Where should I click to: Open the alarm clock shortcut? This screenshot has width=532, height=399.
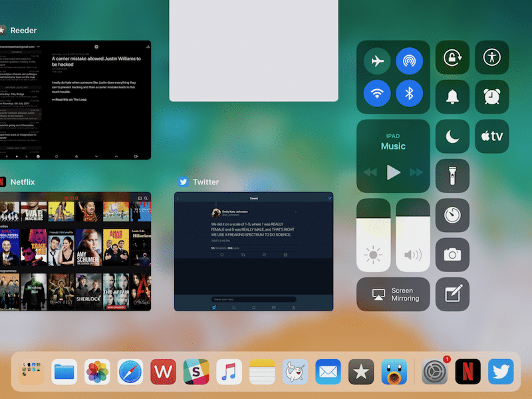click(x=492, y=97)
